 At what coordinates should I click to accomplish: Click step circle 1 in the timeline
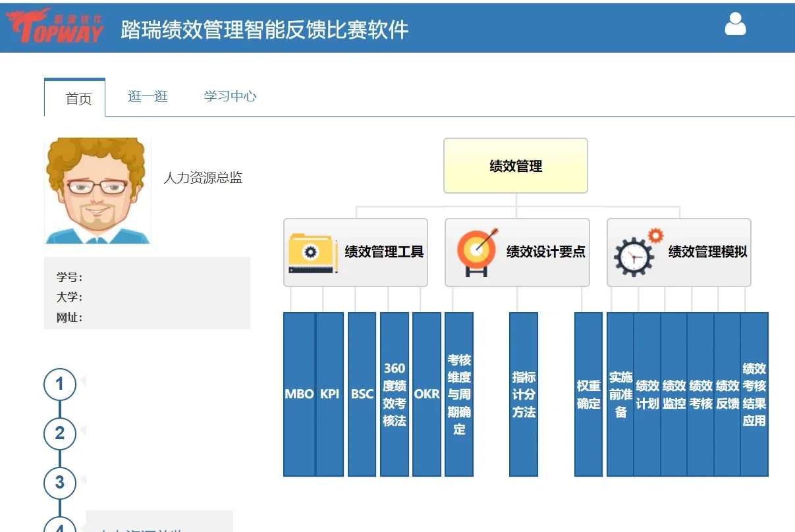60,384
